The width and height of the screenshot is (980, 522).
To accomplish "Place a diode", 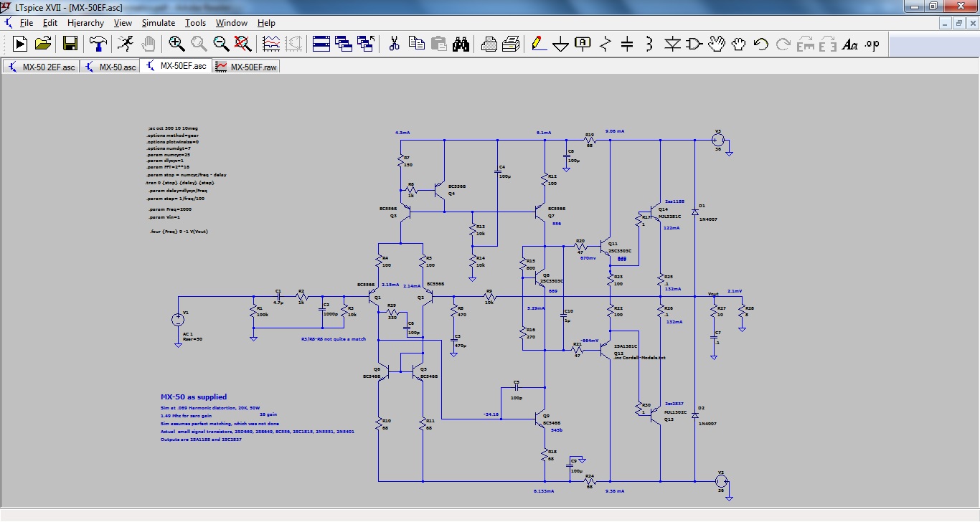I will (672, 44).
